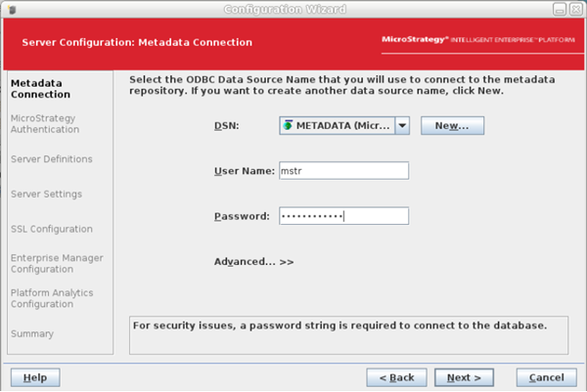Focus the User Name input field
Image resolution: width=587 pixels, height=392 pixels.
coord(343,171)
